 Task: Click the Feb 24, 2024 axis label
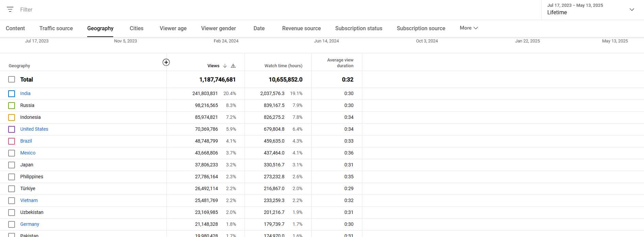click(x=226, y=41)
